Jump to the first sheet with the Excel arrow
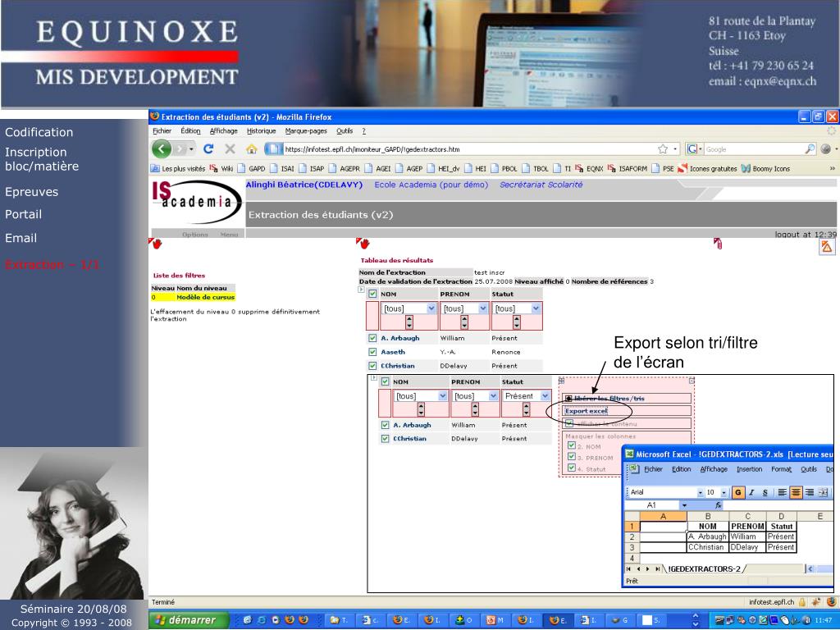Screen dimensions: 840x630 click(x=629, y=569)
